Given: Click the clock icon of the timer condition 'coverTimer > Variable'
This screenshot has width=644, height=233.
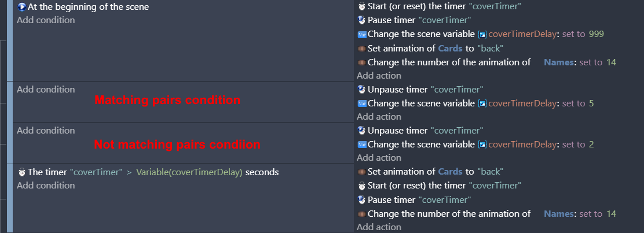Looking at the screenshot, I should tap(22, 172).
